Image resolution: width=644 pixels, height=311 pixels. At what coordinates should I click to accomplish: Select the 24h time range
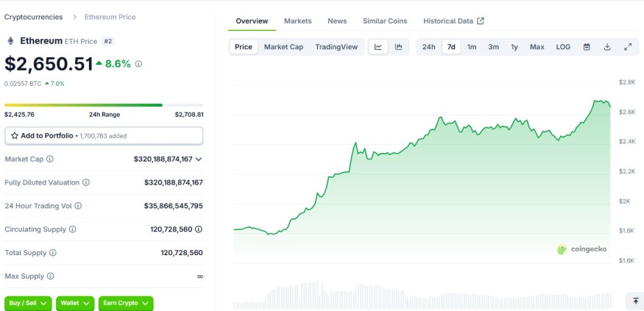429,47
